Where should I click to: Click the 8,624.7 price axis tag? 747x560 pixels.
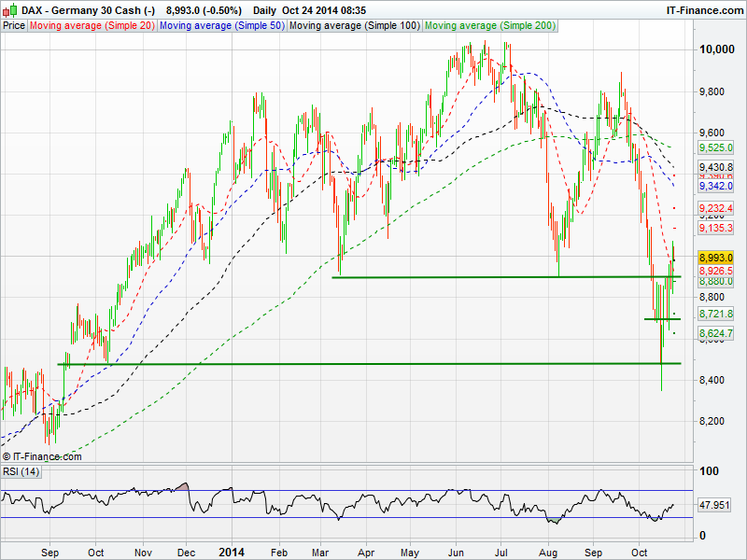click(x=716, y=333)
